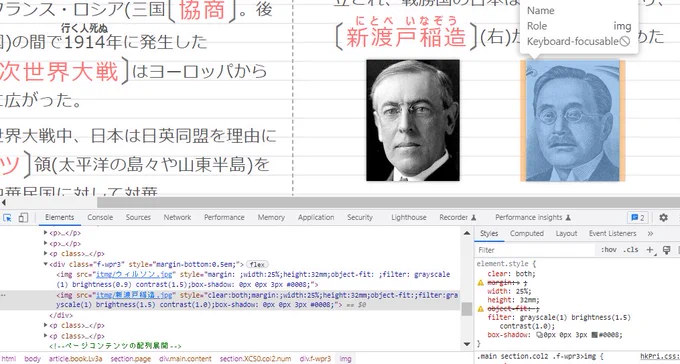
Task: Expand the first collapsed p element
Action: [x=46, y=233]
